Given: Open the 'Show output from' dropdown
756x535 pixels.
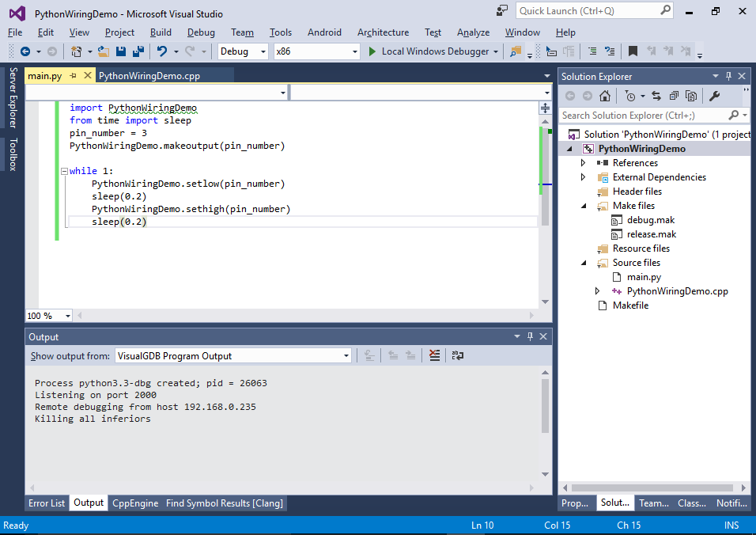Looking at the screenshot, I should pyautogui.click(x=233, y=356).
